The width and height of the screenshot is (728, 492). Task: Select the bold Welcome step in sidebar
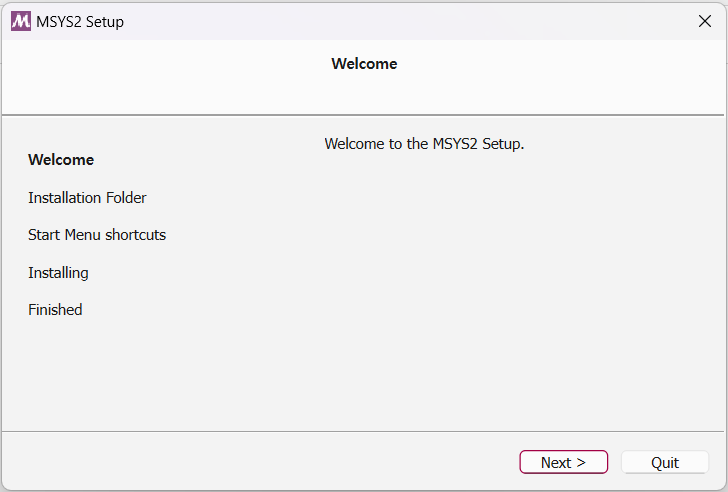point(61,160)
